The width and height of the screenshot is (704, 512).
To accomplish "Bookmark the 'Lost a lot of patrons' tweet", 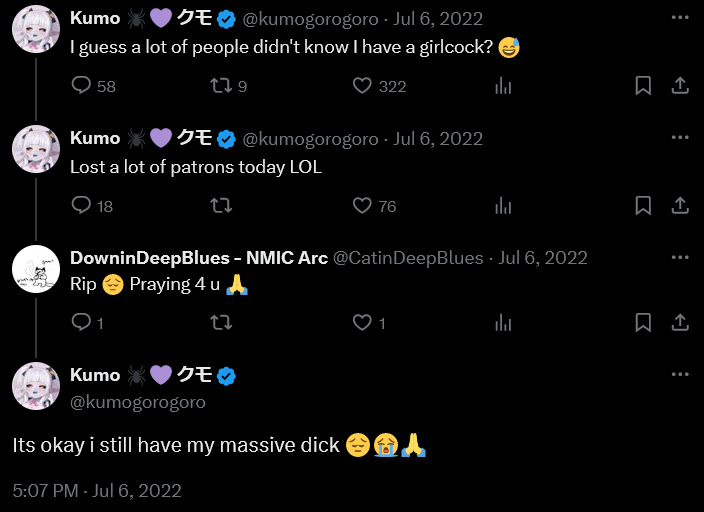I will click(x=643, y=205).
